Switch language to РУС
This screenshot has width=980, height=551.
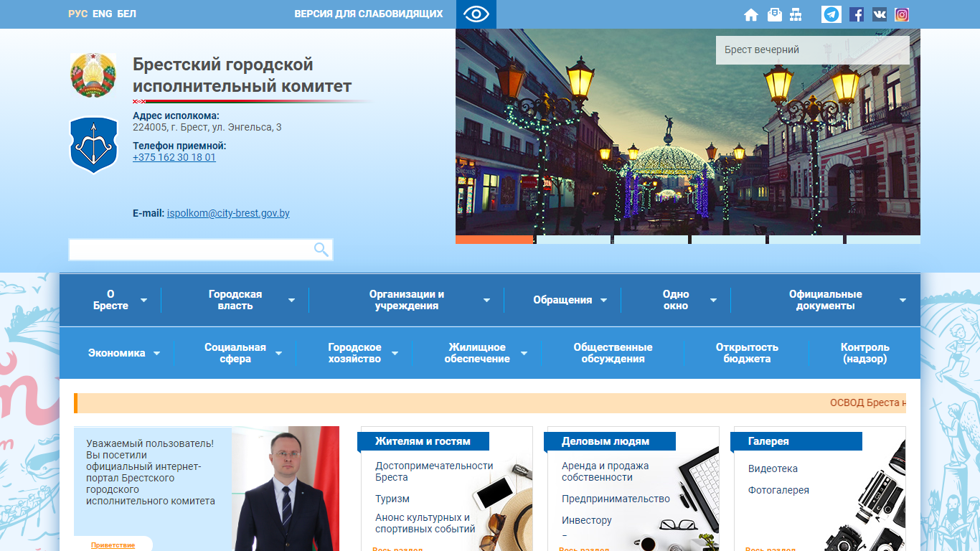click(x=78, y=14)
